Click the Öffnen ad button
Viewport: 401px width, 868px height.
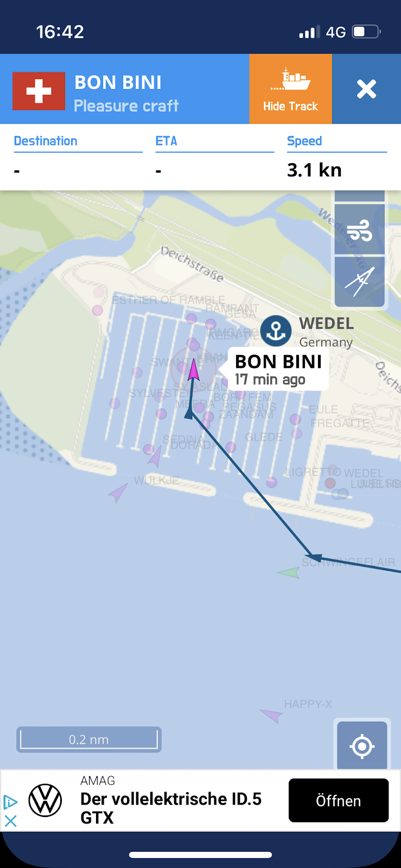point(339,801)
